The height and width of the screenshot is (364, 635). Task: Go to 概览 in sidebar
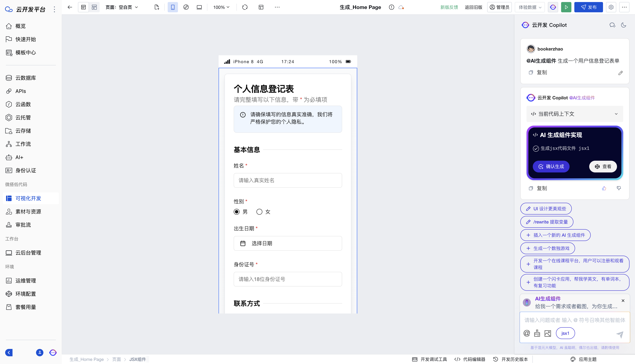click(31, 26)
